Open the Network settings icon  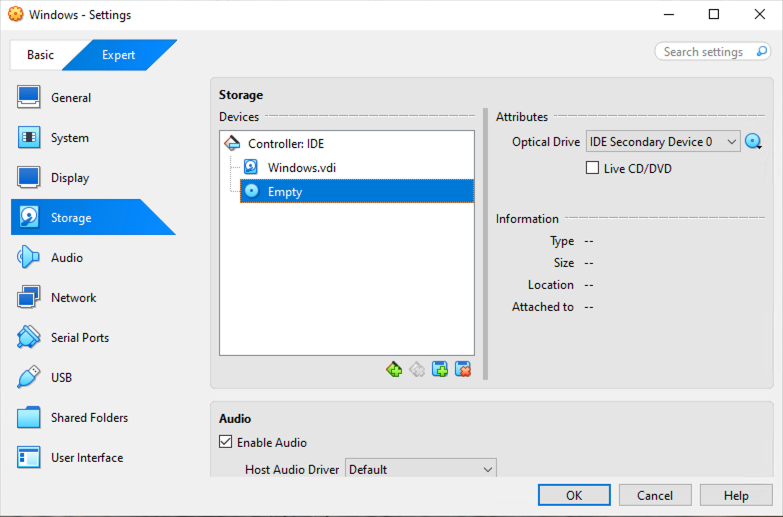pyautogui.click(x=28, y=297)
